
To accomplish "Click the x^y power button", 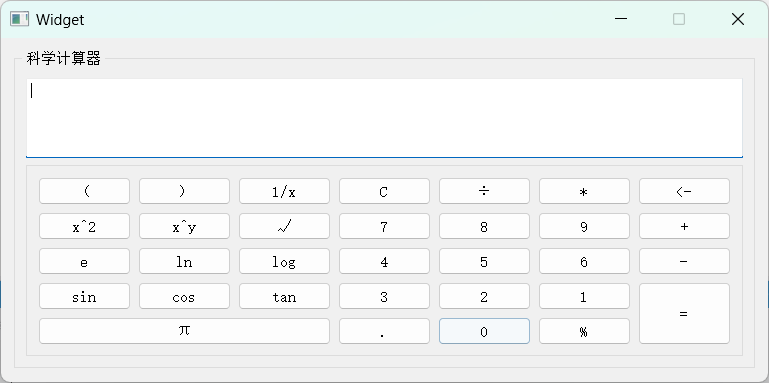I will [184, 226].
